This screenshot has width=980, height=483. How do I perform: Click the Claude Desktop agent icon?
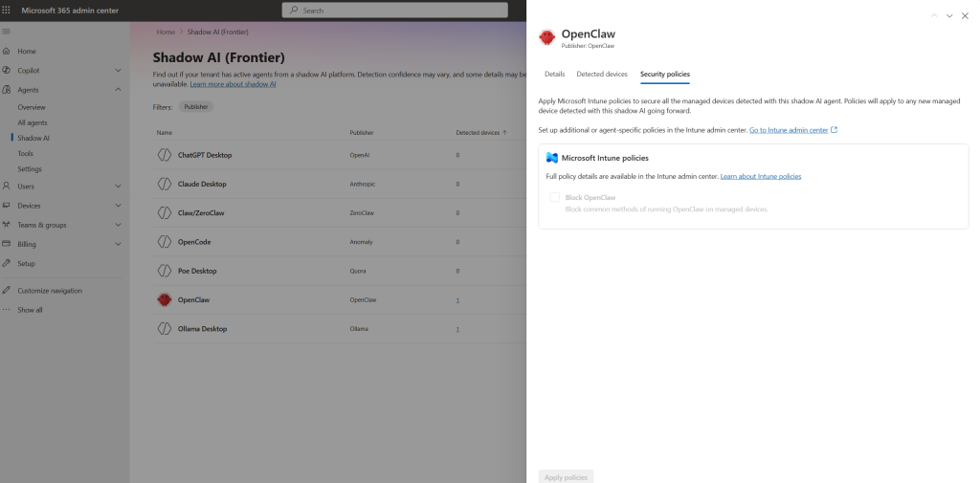coord(164,184)
